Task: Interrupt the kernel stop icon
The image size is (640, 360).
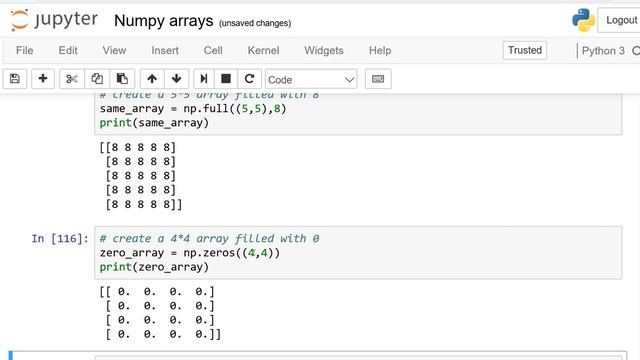Action: (x=226, y=79)
